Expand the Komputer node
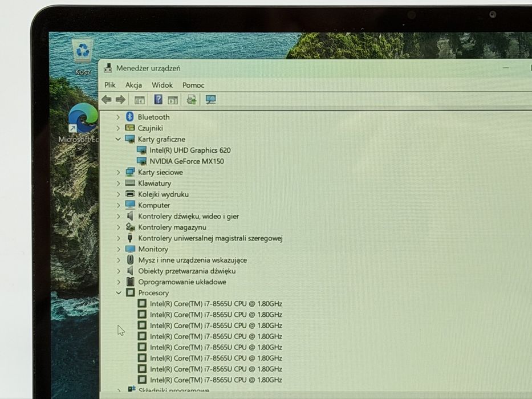 click(x=118, y=205)
